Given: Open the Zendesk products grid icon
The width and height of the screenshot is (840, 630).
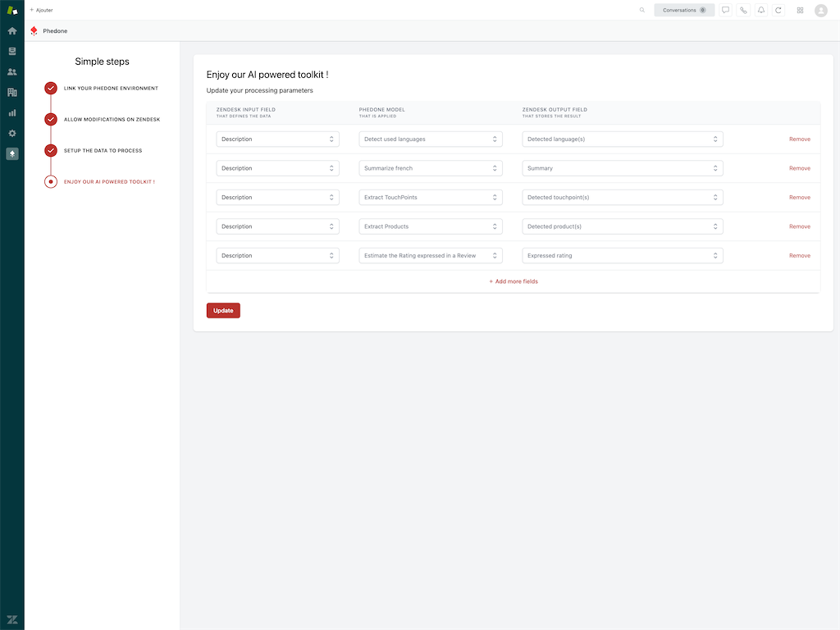Looking at the screenshot, I should [800, 10].
